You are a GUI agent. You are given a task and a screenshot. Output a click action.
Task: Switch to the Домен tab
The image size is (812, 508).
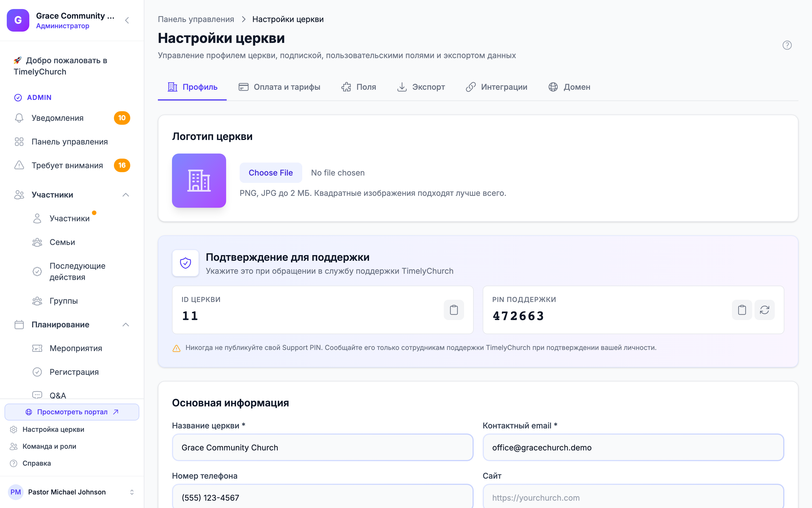pos(569,87)
